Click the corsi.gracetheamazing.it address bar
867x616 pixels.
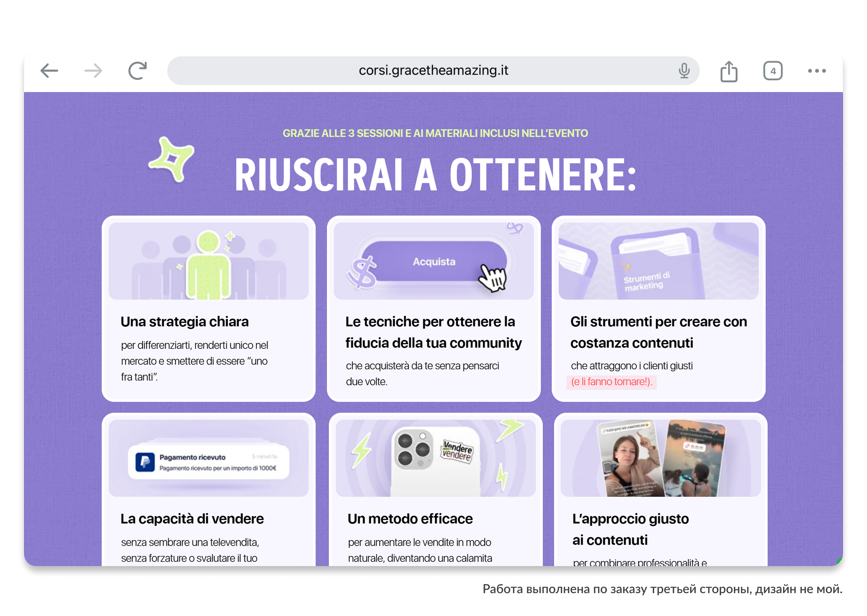(433, 71)
